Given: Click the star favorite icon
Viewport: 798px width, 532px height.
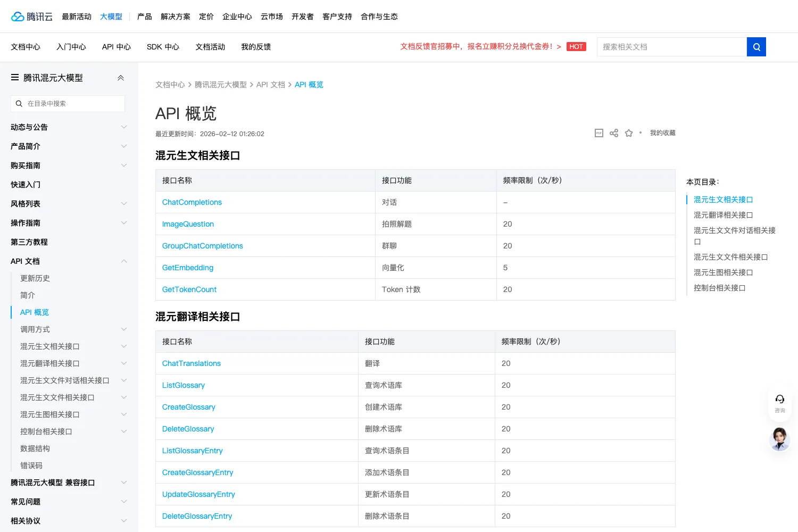Looking at the screenshot, I should point(629,133).
